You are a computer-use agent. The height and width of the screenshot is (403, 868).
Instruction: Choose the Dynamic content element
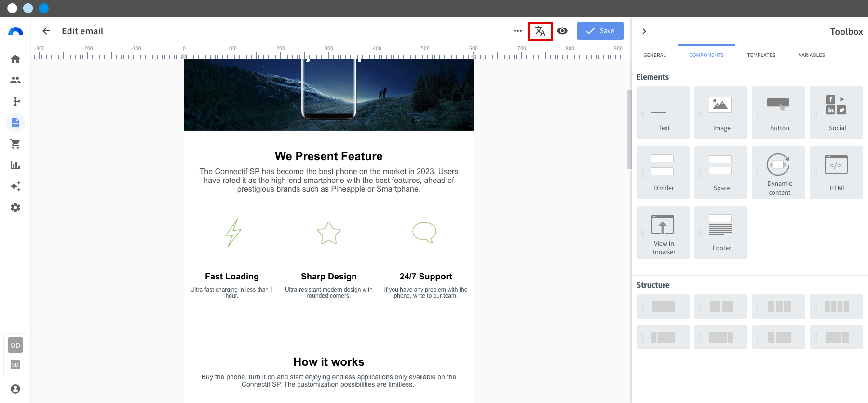(779, 173)
